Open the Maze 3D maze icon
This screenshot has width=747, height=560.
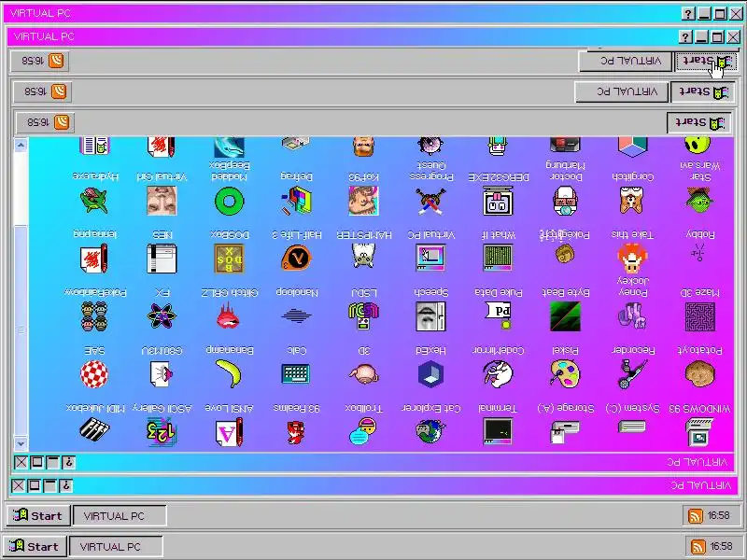699,316
